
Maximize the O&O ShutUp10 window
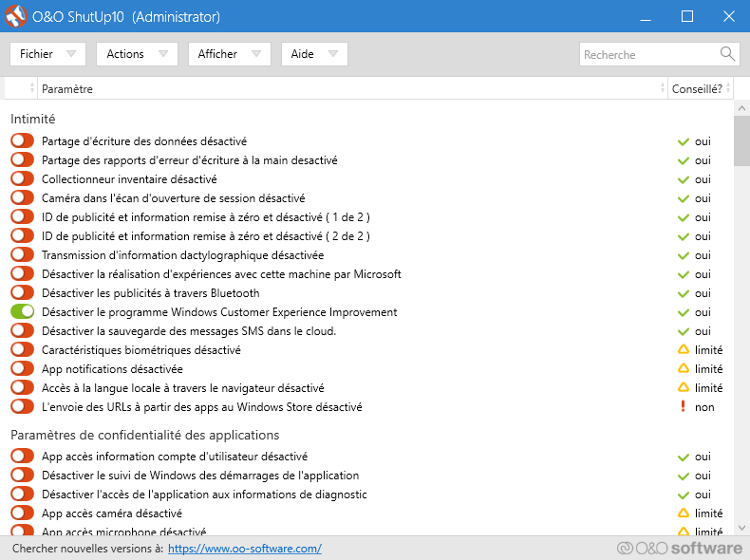point(686,16)
